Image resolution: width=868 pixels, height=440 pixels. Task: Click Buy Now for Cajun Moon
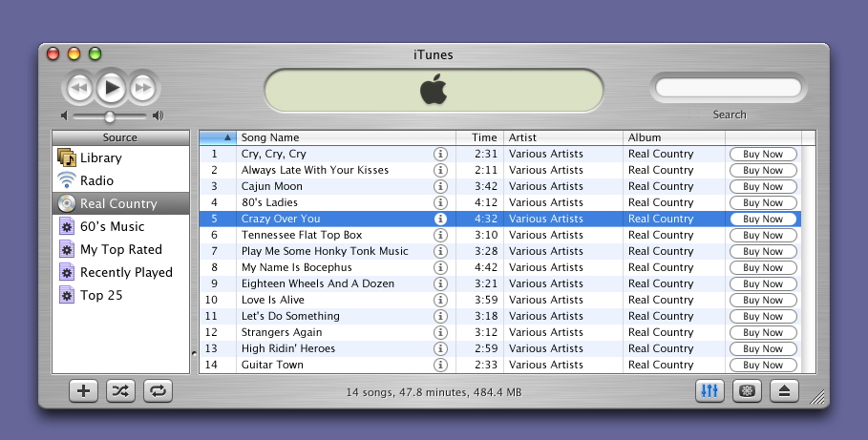763,186
